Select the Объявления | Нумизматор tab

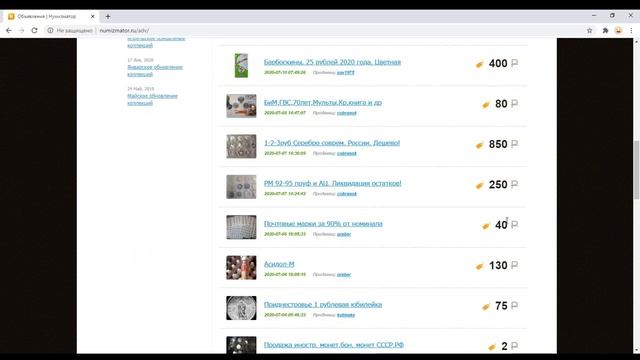click(x=51, y=17)
